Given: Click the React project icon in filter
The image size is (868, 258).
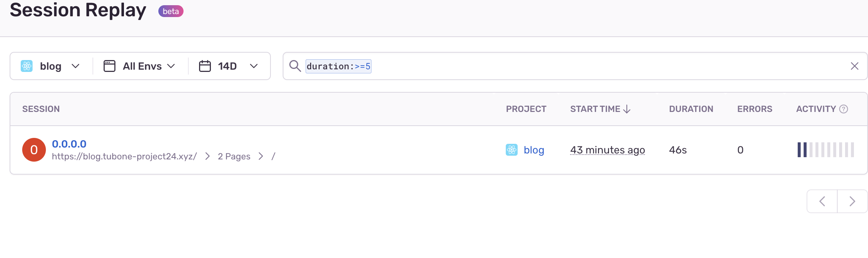Looking at the screenshot, I should click(x=27, y=66).
